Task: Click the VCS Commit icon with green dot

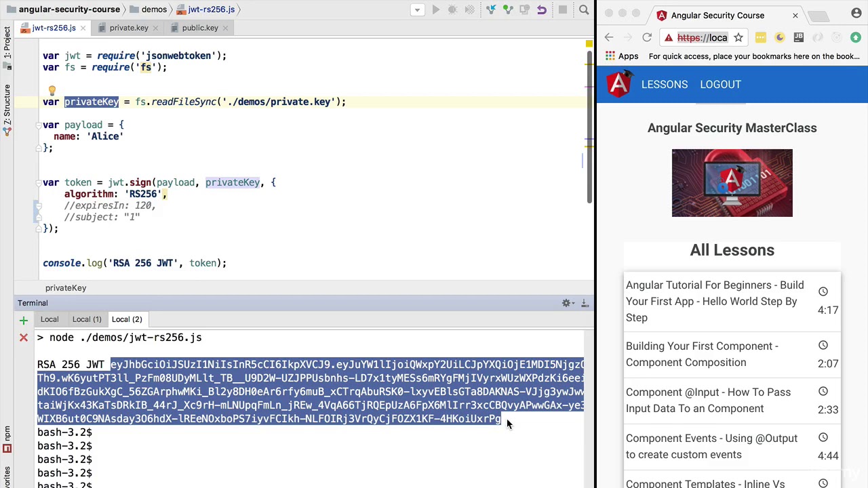Action: tap(508, 9)
